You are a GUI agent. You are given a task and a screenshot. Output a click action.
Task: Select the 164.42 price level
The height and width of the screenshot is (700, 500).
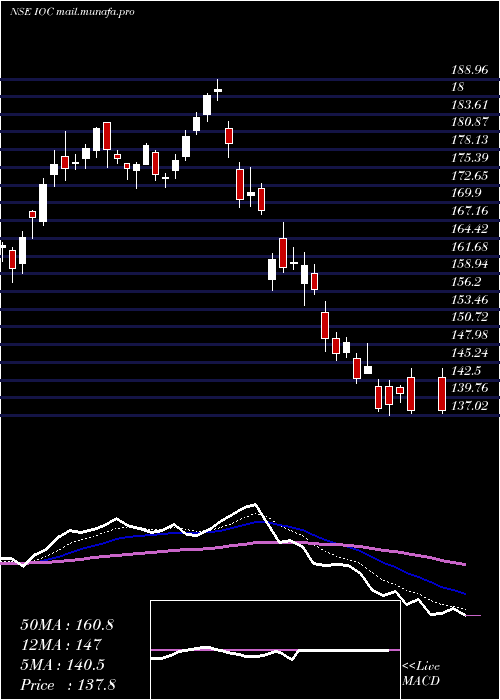pyautogui.click(x=469, y=229)
